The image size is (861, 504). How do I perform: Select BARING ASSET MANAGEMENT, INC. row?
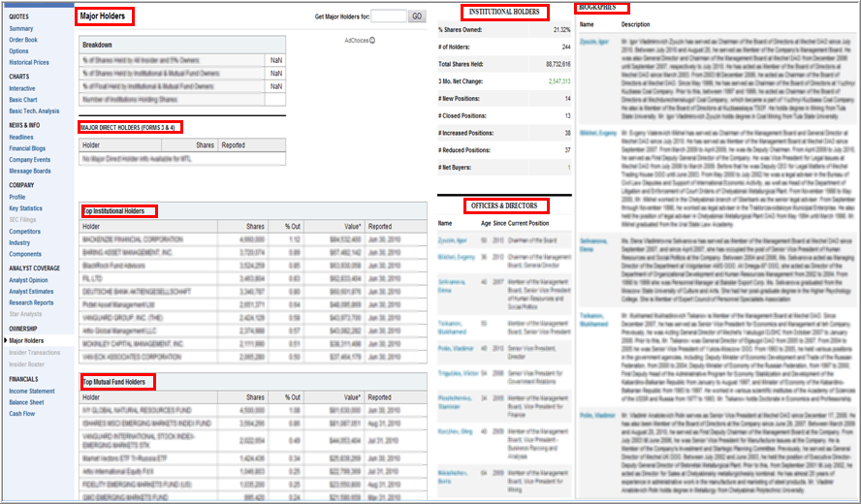(x=253, y=253)
